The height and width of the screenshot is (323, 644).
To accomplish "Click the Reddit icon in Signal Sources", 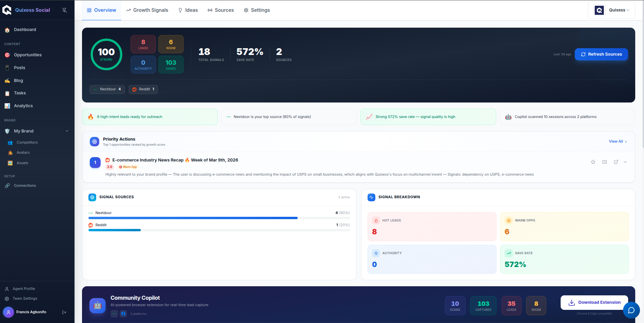I will (91, 225).
